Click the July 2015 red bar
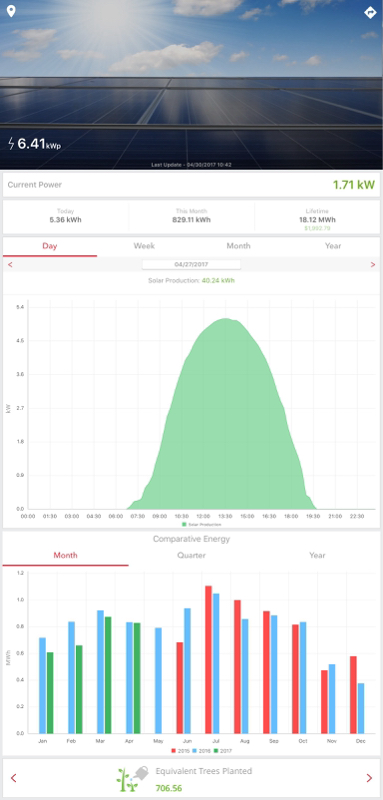This screenshot has height=800, width=383. click(209, 660)
